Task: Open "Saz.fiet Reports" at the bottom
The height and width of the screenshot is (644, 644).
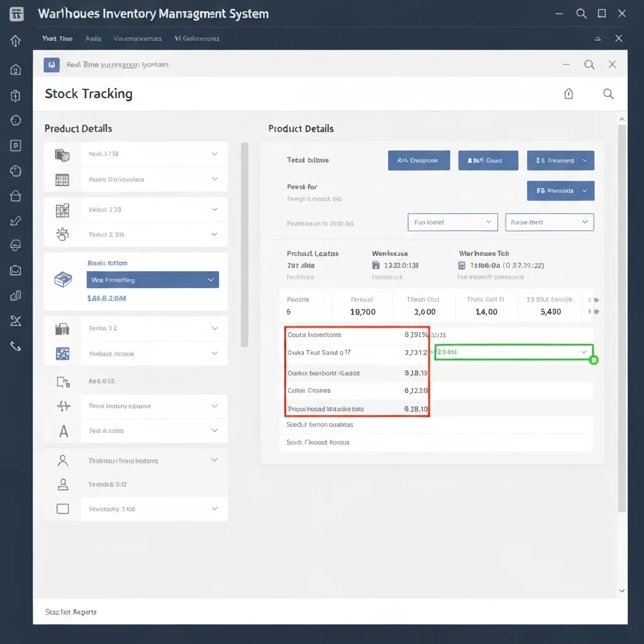Action: [x=71, y=612]
